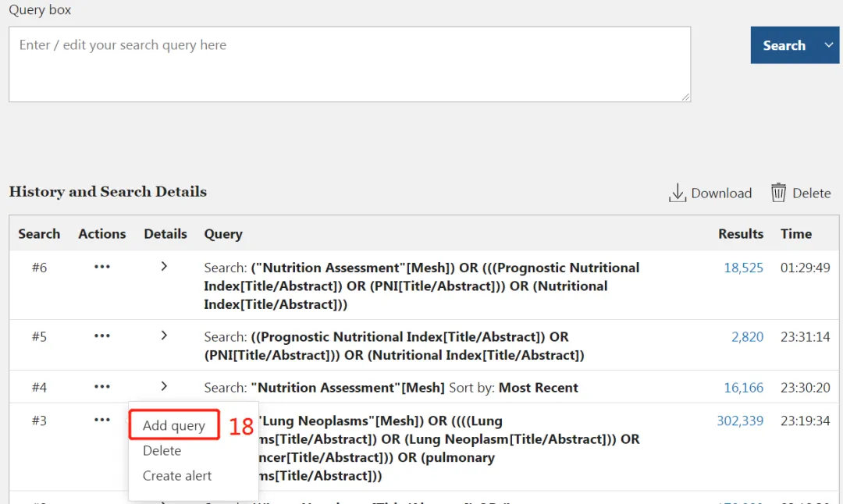Screen dimensions: 843x504
Task: Download the search history
Action: coord(710,193)
